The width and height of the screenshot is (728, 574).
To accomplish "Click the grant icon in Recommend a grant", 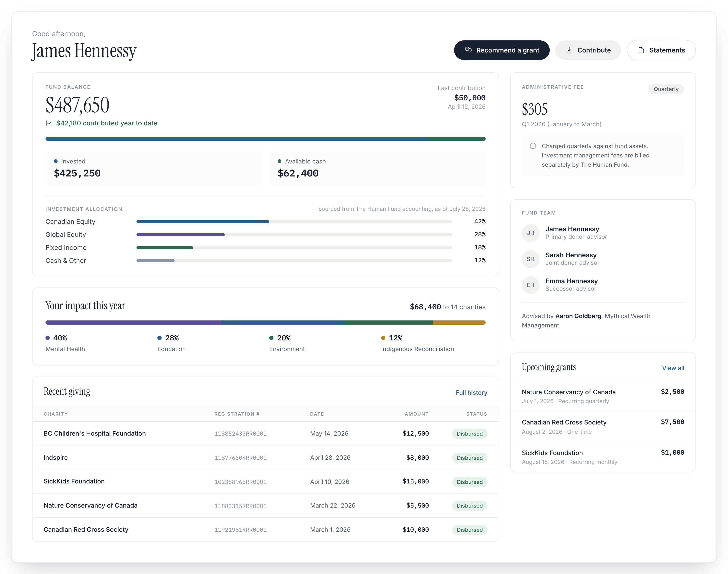I will tap(468, 50).
